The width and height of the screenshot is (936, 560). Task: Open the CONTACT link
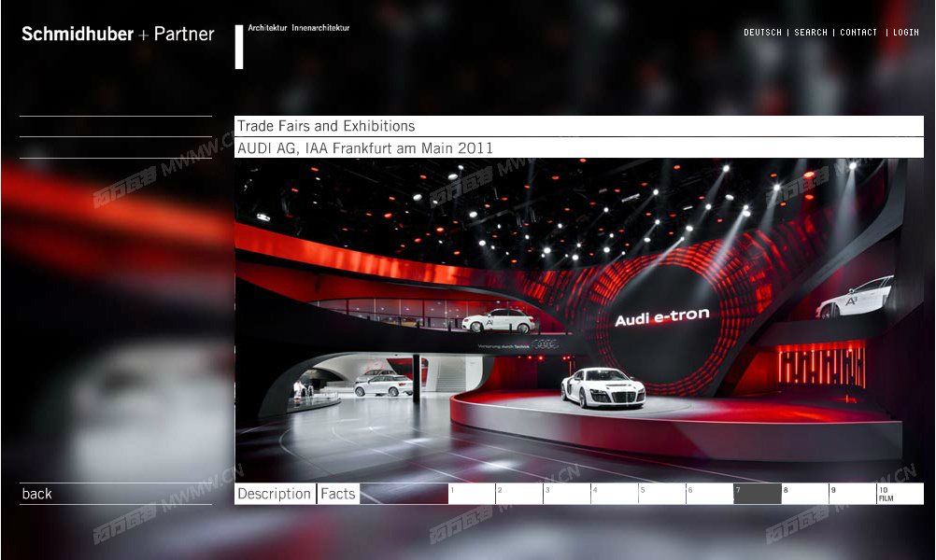tap(858, 33)
